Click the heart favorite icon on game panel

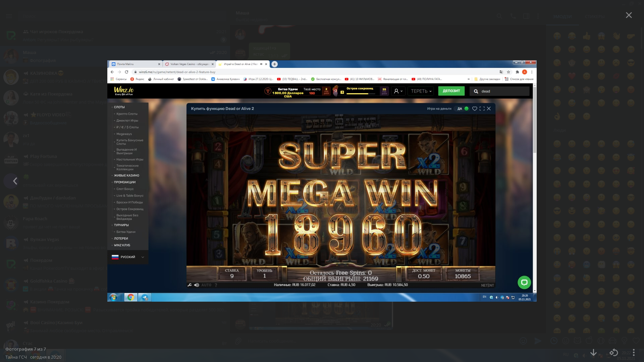tap(475, 109)
